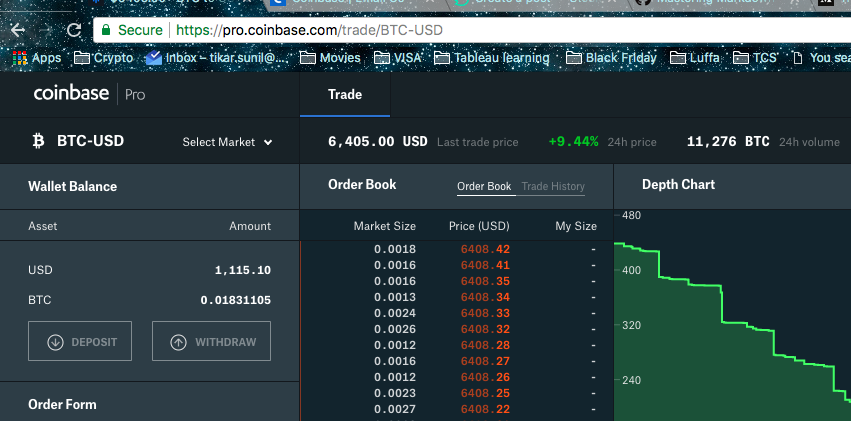851x421 pixels.
Task: Select order book price 6408.41
Action: [485, 265]
